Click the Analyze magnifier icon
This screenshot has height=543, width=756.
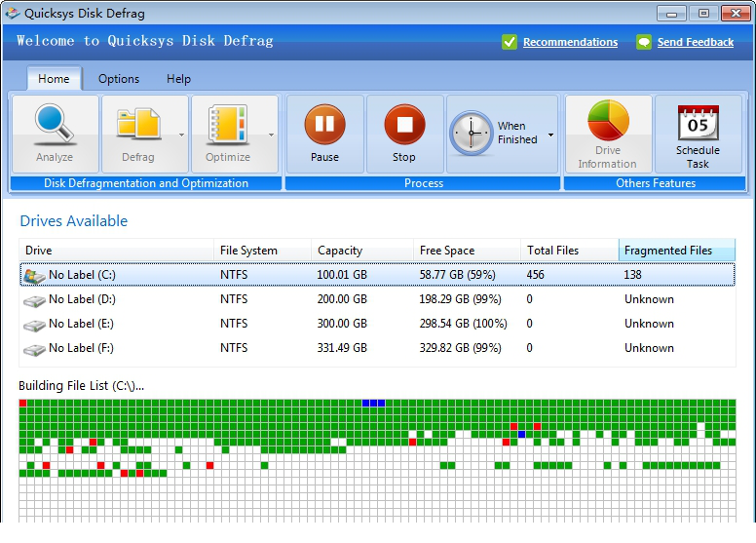pyautogui.click(x=55, y=125)
